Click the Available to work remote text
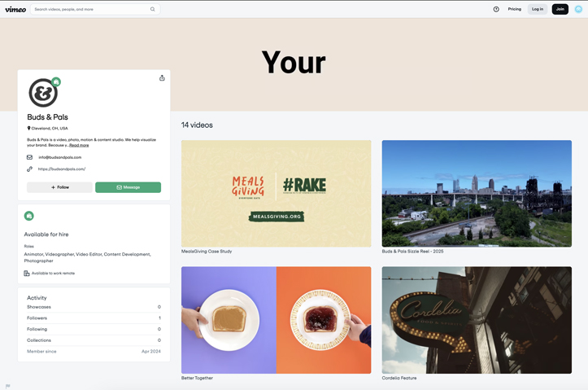The image size is (588, 390). (53, 274)
